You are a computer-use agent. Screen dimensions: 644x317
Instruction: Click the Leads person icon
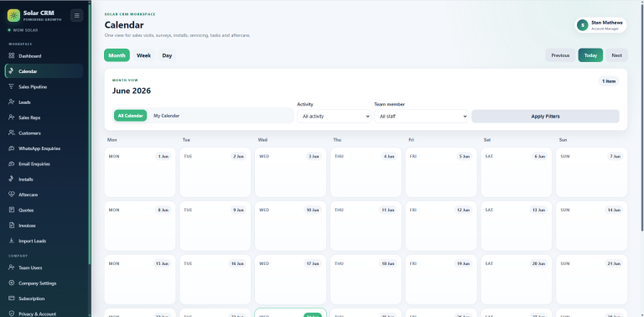(x=12, y=101)
